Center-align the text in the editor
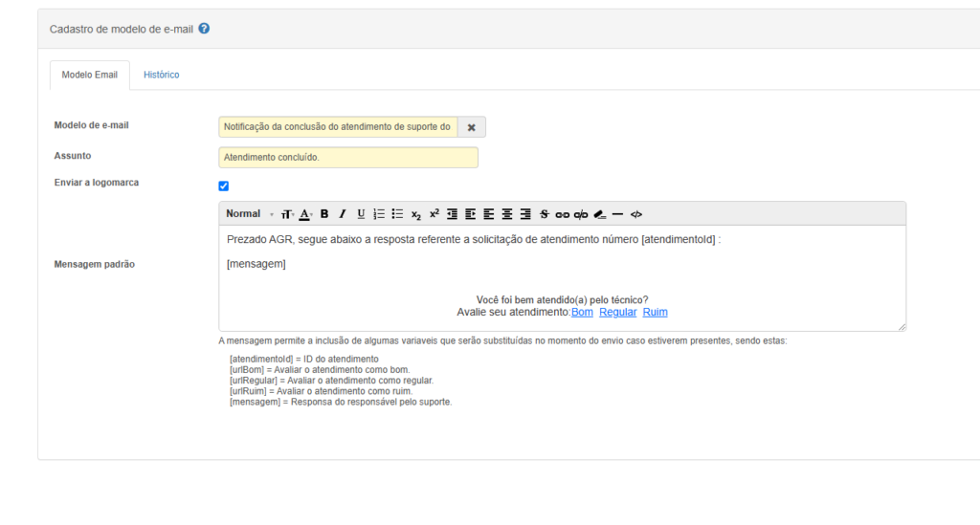 click(507, 214)
